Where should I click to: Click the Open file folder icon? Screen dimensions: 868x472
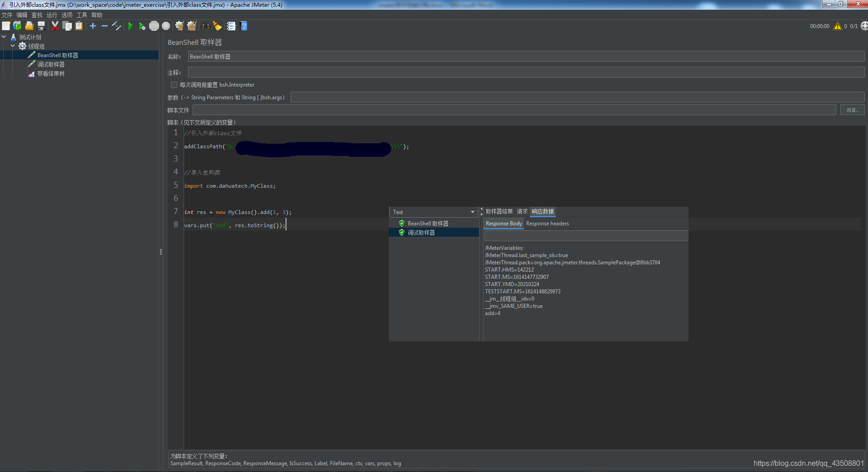point(29,26)
